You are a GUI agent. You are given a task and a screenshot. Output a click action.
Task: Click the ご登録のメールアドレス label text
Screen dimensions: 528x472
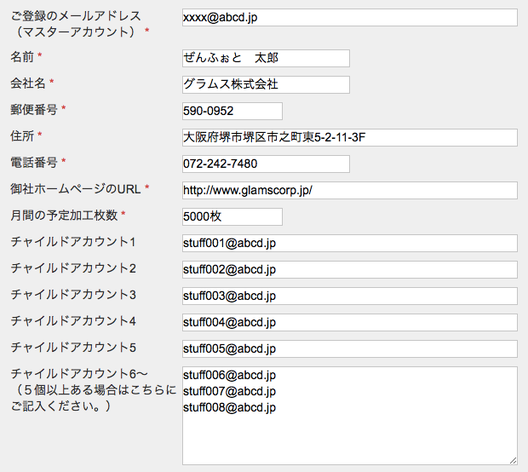coord(76,16)
